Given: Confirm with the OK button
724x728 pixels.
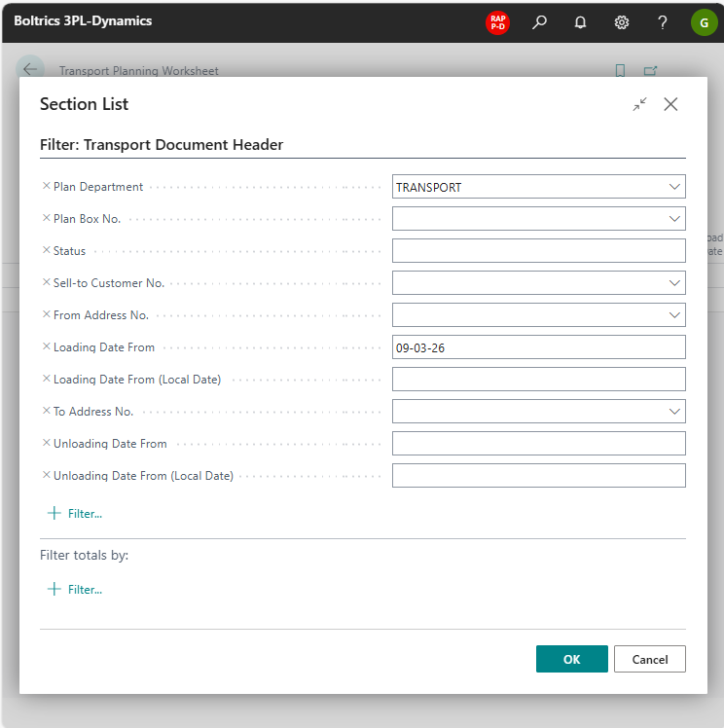Looking at the screenshot, I should [x=571, y=659].
